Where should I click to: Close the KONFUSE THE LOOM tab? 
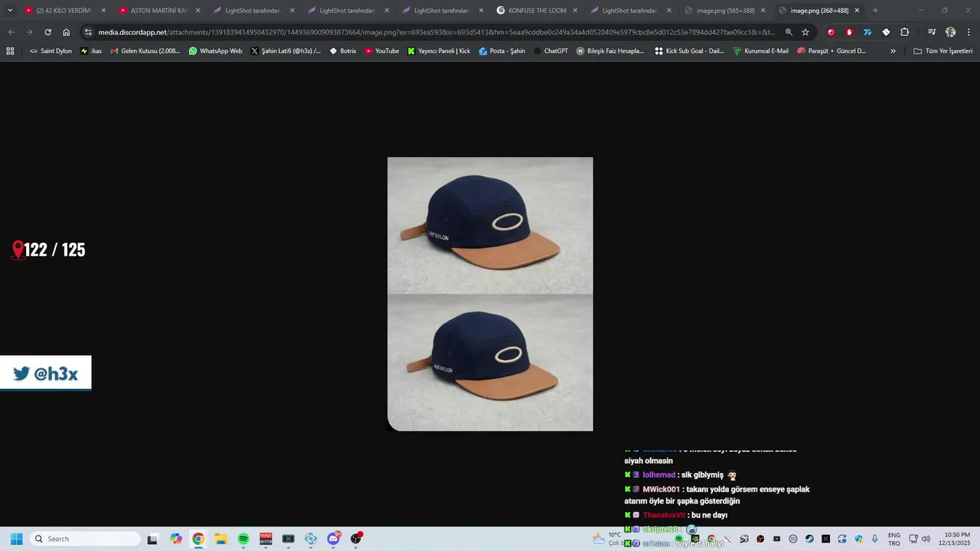[x=575, y=10]
